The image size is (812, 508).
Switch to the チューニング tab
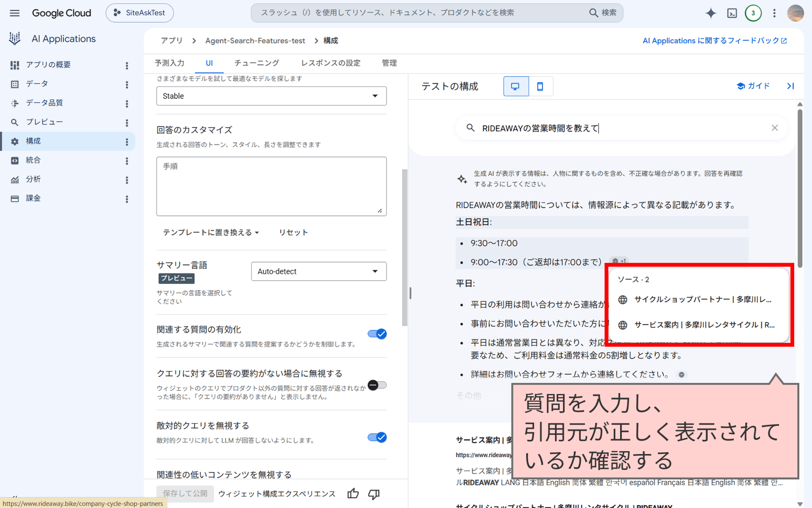tap(257, 63)
